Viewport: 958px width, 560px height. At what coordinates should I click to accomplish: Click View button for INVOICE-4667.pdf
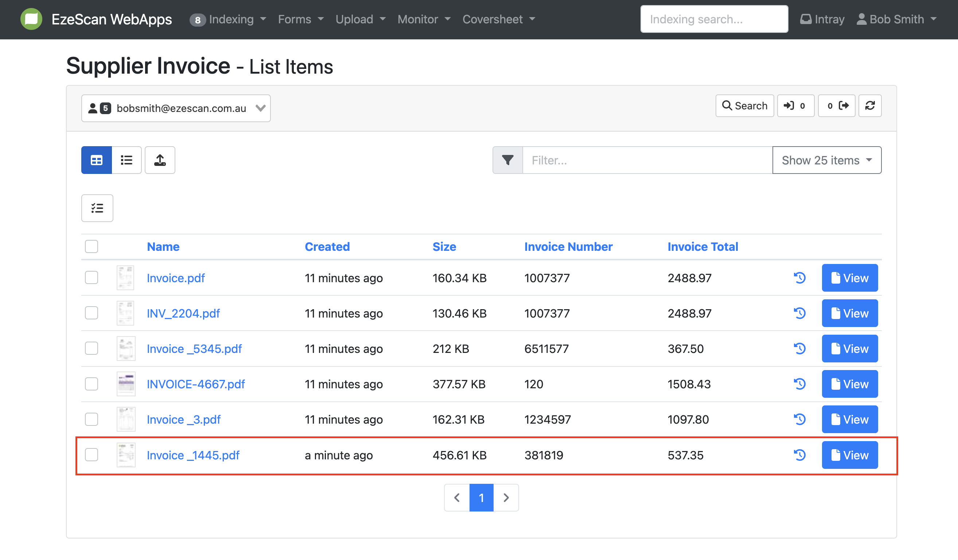coord(849,384)
